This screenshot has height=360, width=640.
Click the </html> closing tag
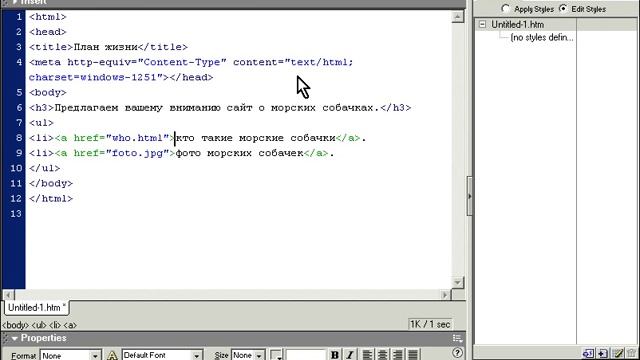pyautogui.click(x=51, y=199)
